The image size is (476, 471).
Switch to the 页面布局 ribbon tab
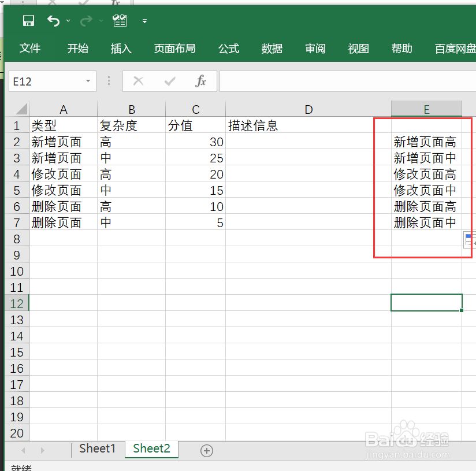pos(174,49)
